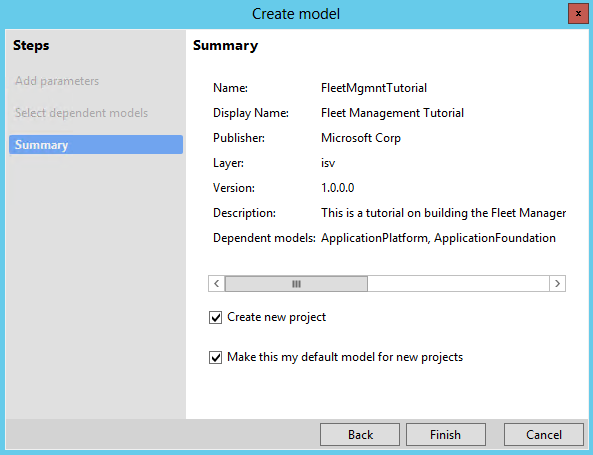The width and height of the screenshot is (593, 455).
Task: Click the scrollbar right arrow
Action: tap(557, 284)
